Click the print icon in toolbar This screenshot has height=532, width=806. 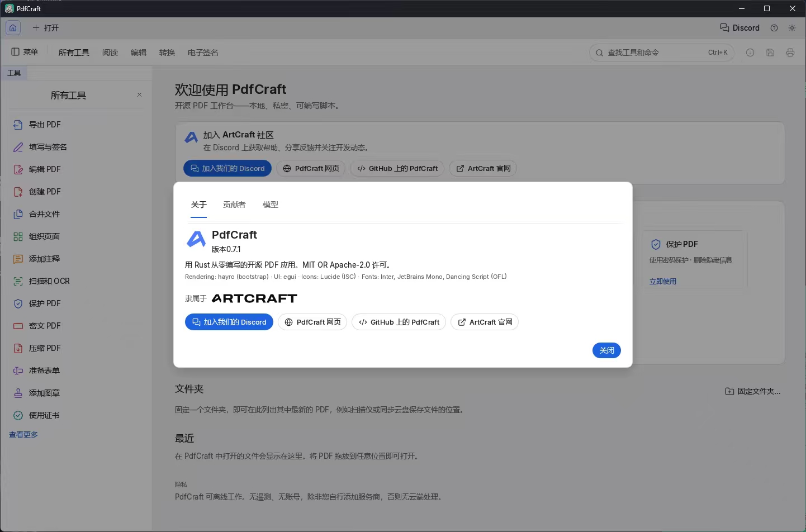[x=790, y=53]
